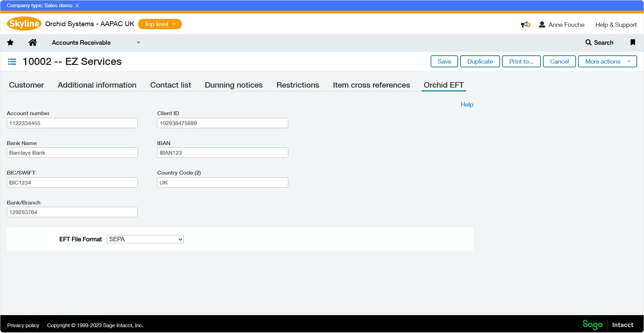
Task: Open the Help link
Action: (x=467, y=104)
